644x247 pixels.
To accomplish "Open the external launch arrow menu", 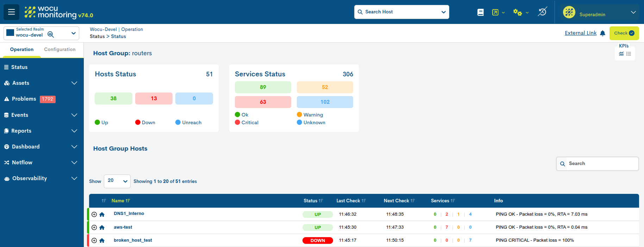I will (498, 12).
